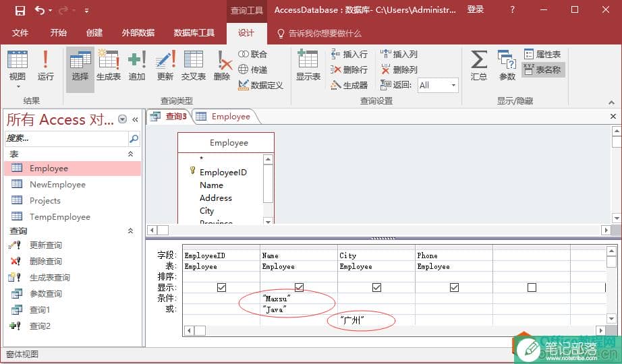Click Insert Columns (插入列)

pos(399,54)
